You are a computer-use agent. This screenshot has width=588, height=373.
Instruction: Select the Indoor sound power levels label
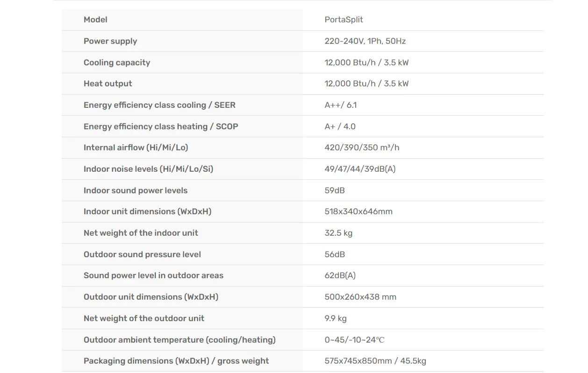coord(136,190)
